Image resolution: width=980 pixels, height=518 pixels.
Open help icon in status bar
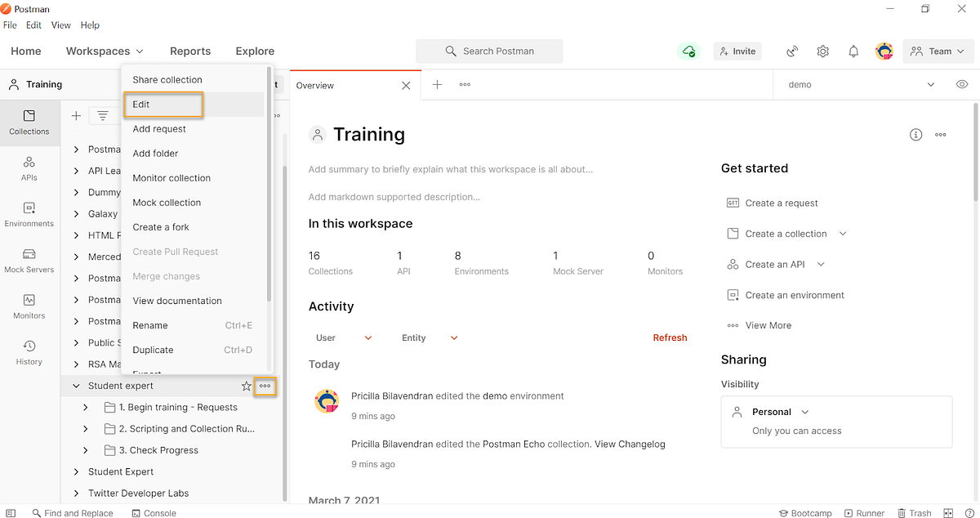point(969,513)
